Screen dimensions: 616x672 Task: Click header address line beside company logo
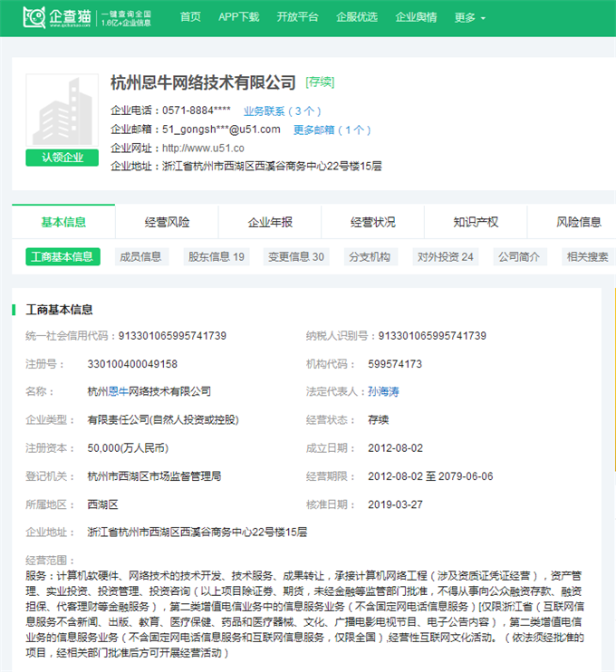(x=246, y=167)
